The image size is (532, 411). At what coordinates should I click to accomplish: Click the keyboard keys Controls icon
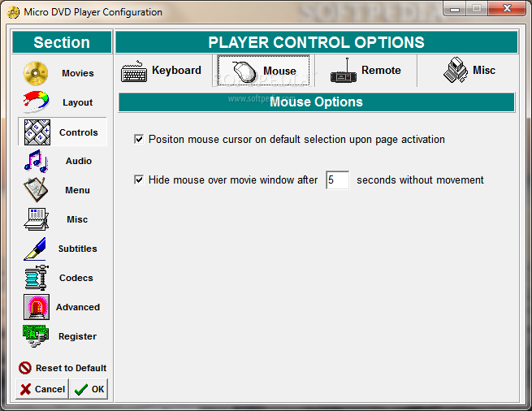point(37,132)
